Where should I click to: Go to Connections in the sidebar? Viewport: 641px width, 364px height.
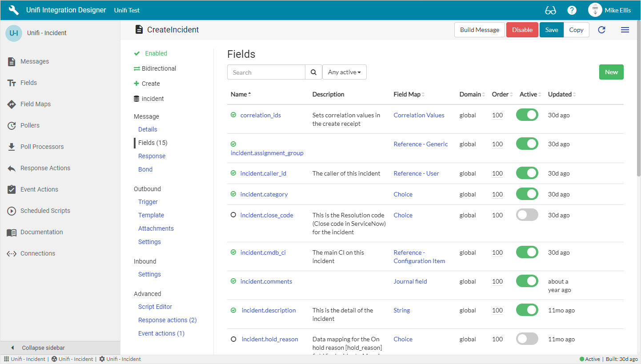[38, 253]
